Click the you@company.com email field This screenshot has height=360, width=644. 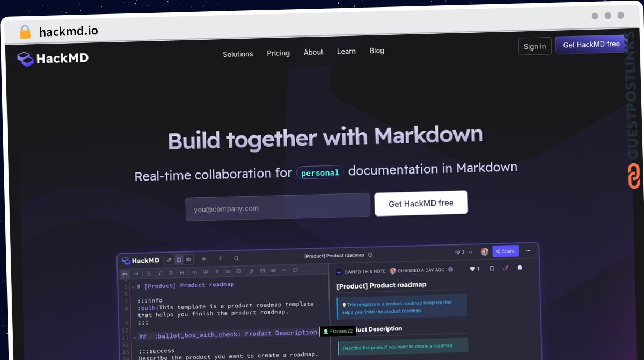(x=278, y=207)
